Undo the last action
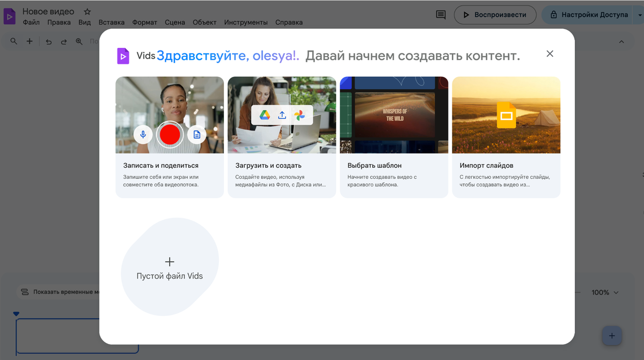The image size is (644, 360). click(49, 41)
